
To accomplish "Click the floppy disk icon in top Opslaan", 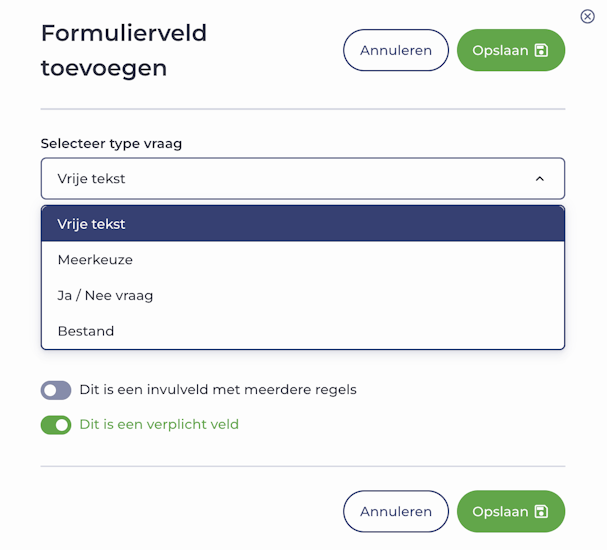I will tap(542, 50).
